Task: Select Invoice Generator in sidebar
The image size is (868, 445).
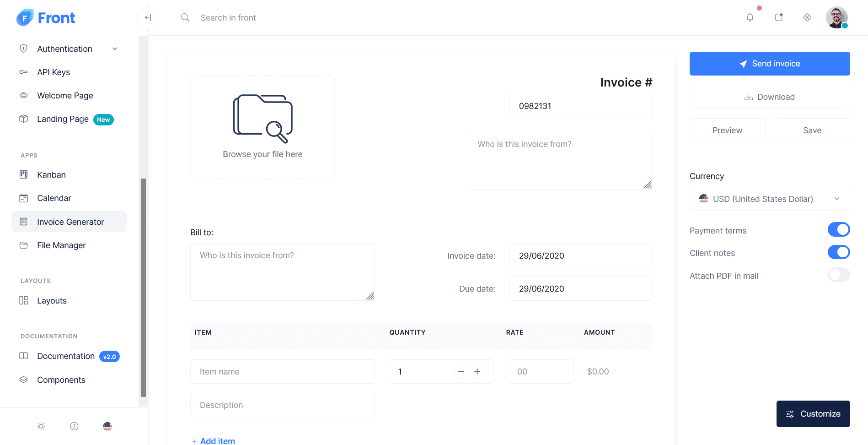Action: click(x=69, y=222)
